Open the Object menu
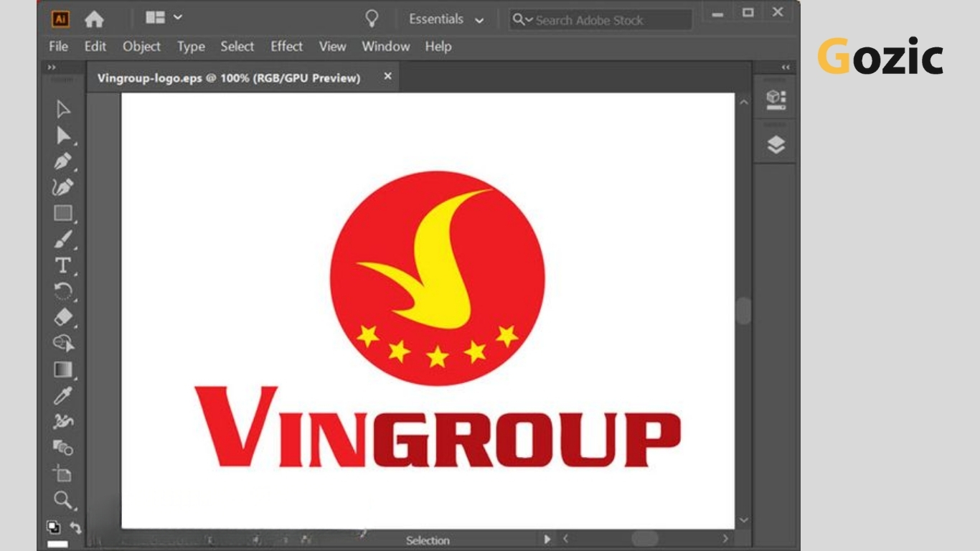Viewport: 980px width, 551px height. point(141,47)
